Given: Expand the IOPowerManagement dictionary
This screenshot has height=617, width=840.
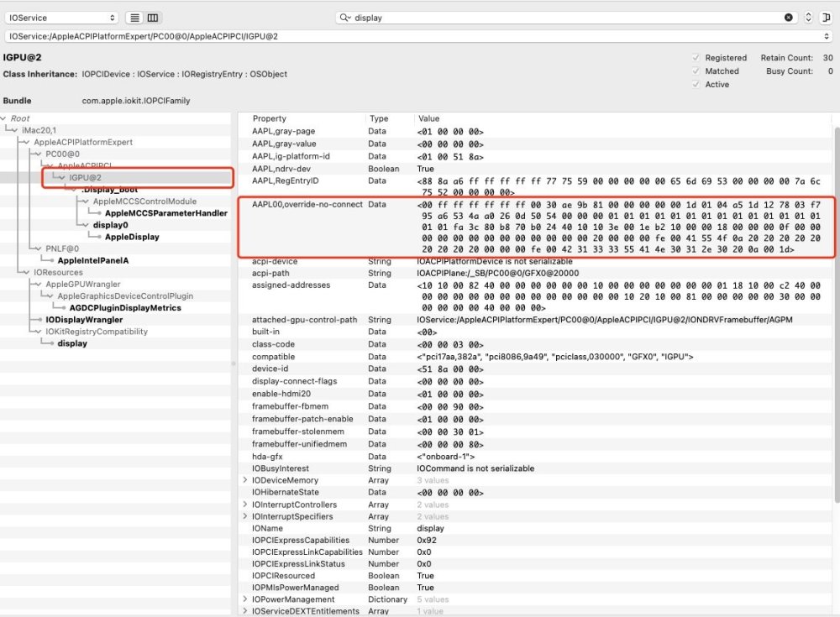Looking at the screenshot, I should [245, 599].
